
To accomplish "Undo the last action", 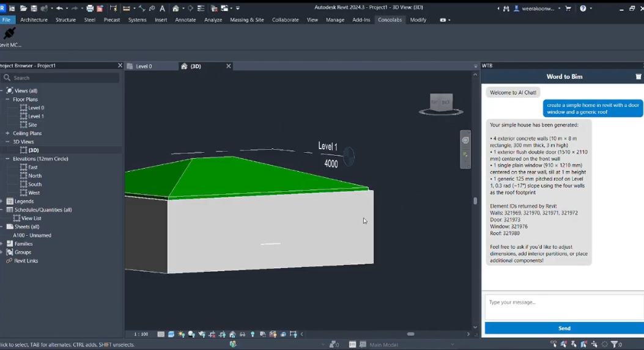I will click(x=59, y=8).
